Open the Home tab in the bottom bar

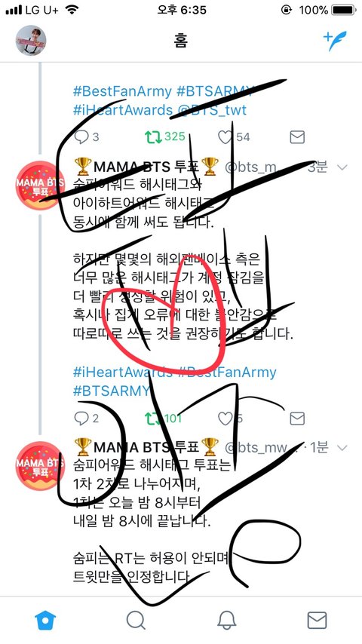tap(45, 619)
